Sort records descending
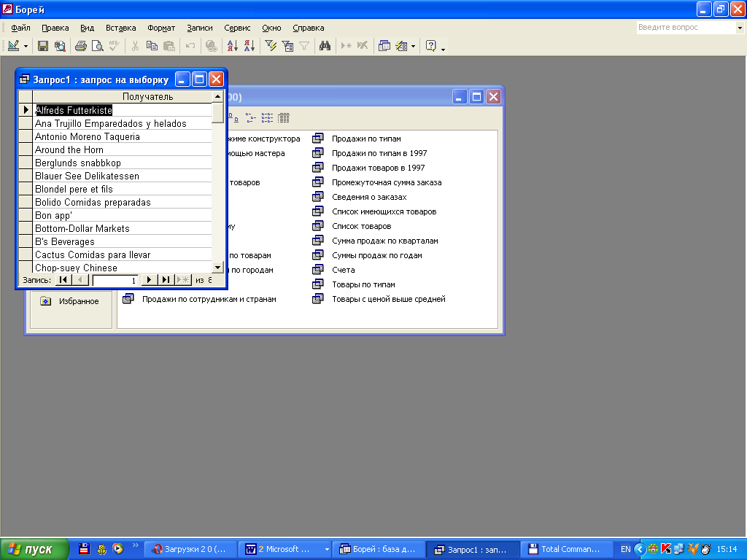 (x=249, y=46)
